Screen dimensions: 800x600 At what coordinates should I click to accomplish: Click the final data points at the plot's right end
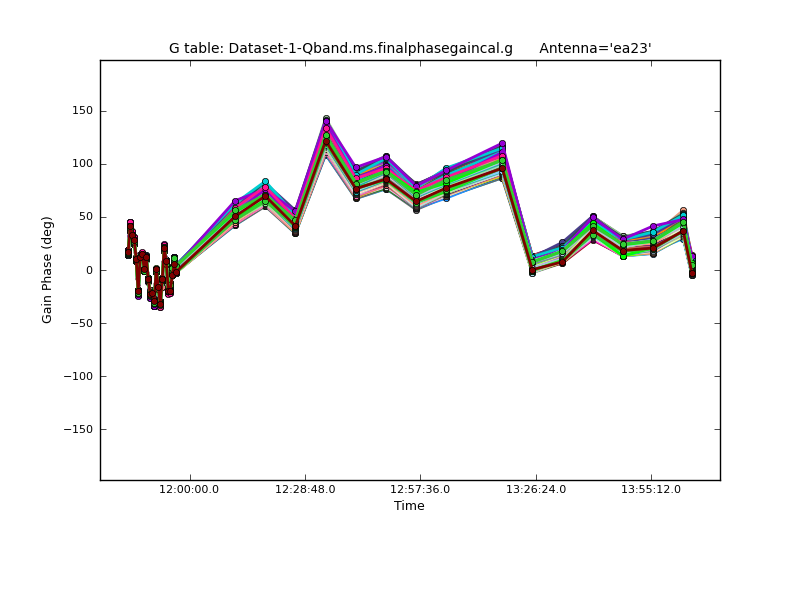[692, 266]
